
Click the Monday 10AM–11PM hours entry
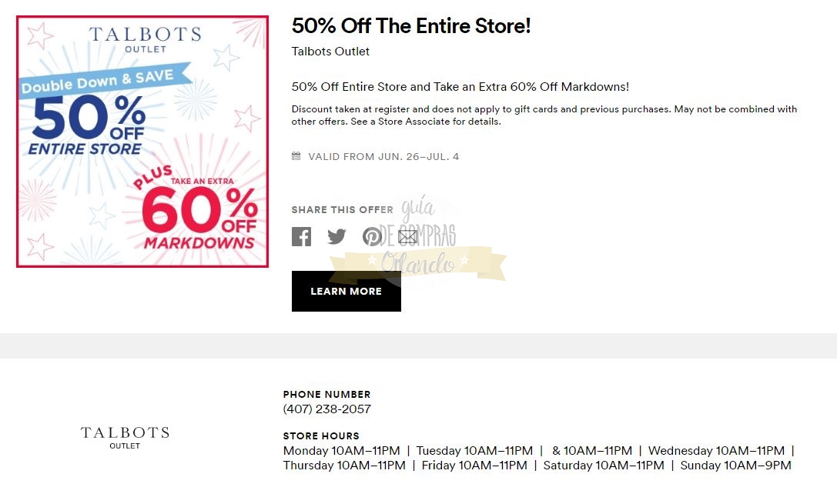[x=341, y=451]
